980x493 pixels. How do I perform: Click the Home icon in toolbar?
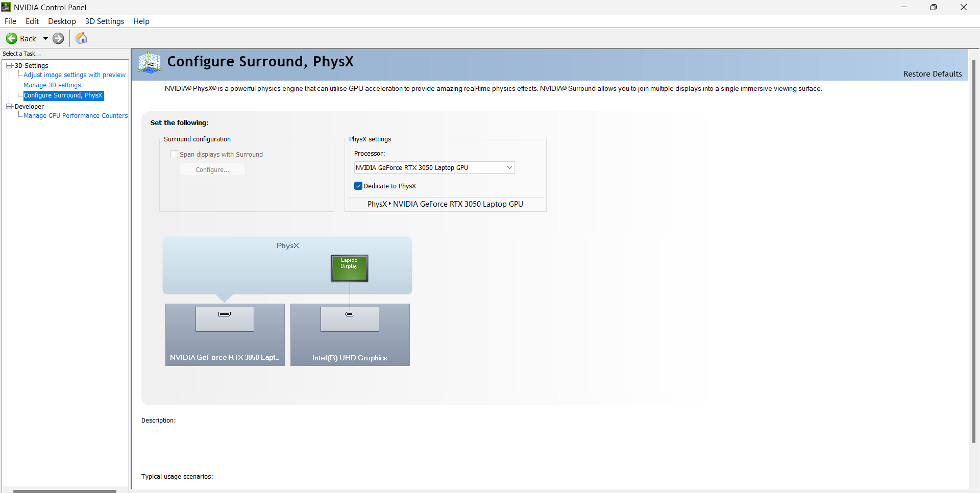click(x=81, y=38)
